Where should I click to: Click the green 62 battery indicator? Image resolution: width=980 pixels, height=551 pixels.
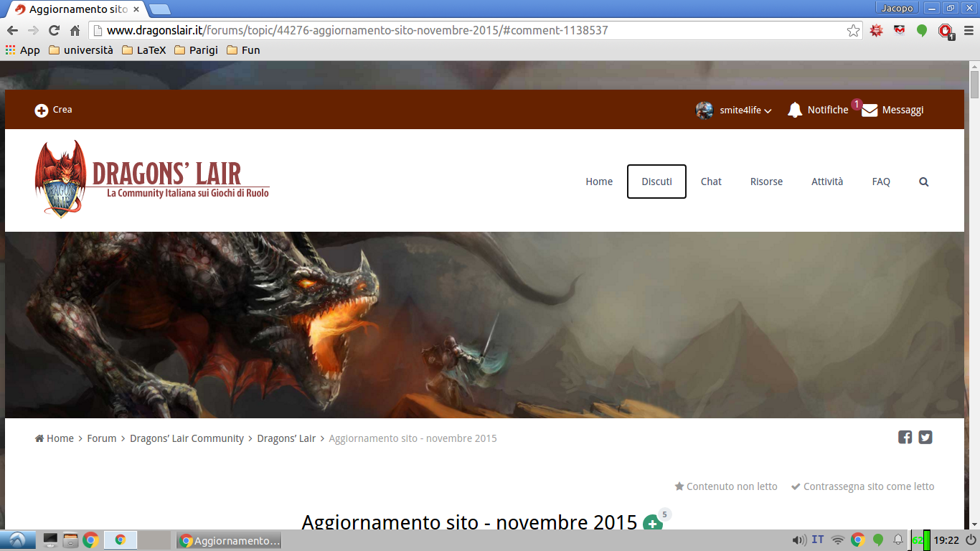tap(921, 540)
